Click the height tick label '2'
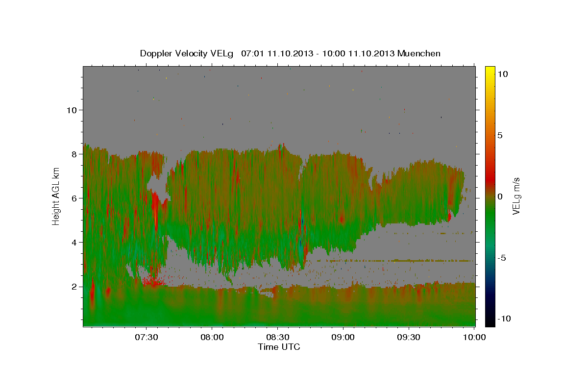Screen dimensions: 588x392 point(75,287)
